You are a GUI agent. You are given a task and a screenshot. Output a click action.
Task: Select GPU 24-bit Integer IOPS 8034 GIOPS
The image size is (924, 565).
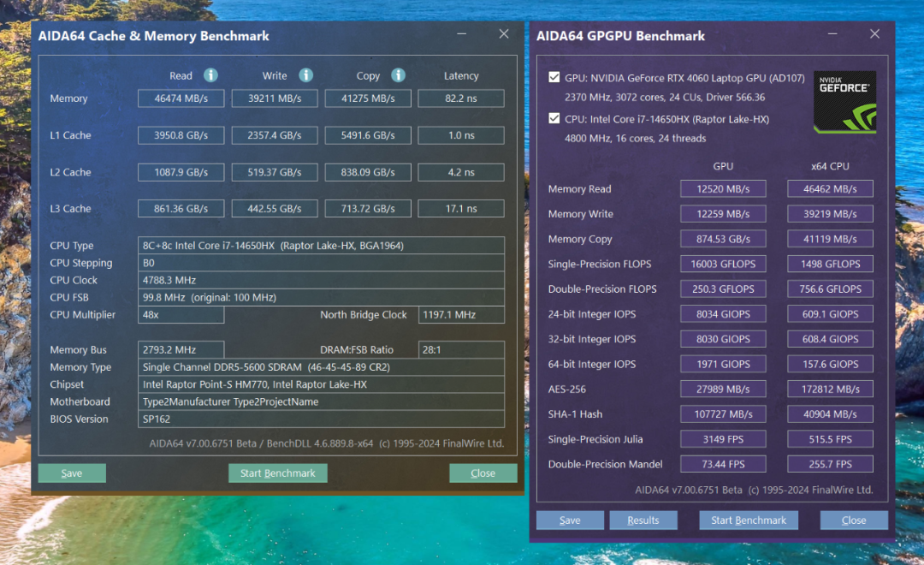pos(723,314)
